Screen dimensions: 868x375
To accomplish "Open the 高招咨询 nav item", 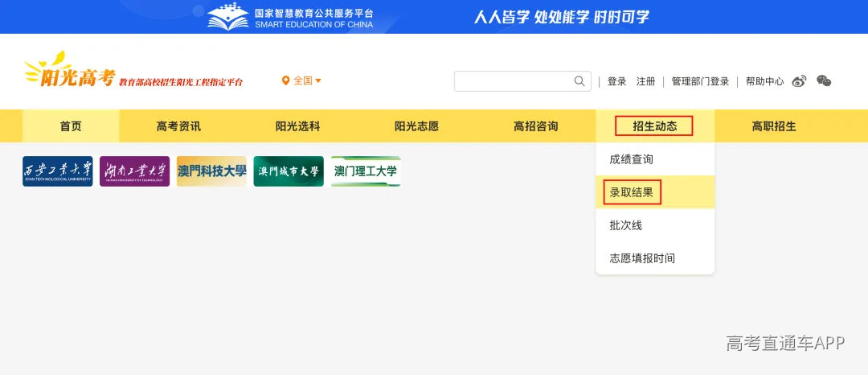I will pyautogui.click(x=536, y=126).
